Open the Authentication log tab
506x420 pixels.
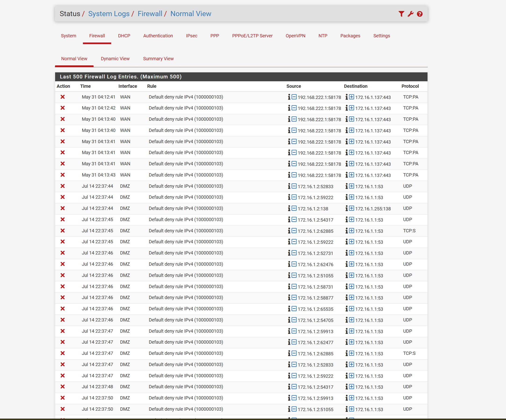pyautogui.click(x=158, y=36)
